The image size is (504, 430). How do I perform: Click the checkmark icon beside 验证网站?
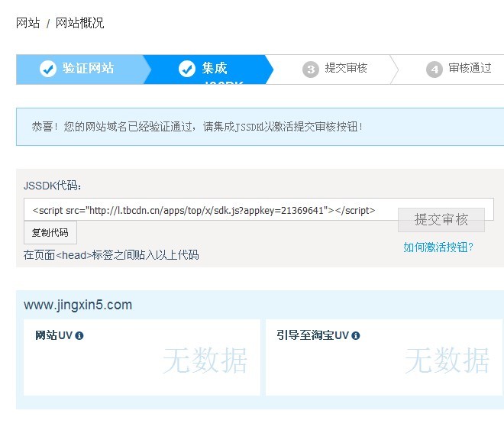click(x=48, y=69)
